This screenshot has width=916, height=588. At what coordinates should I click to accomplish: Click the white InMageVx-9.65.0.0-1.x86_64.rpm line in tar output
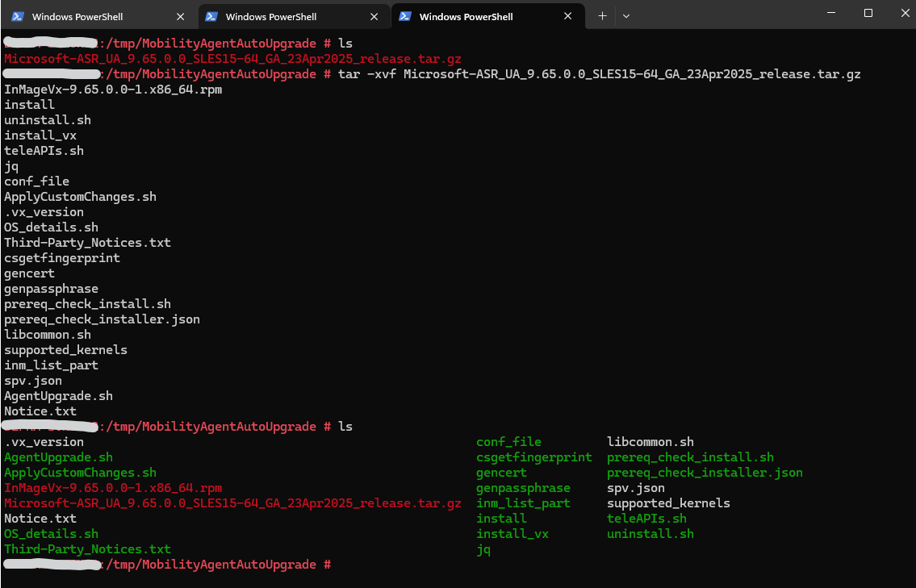[113, 90]
